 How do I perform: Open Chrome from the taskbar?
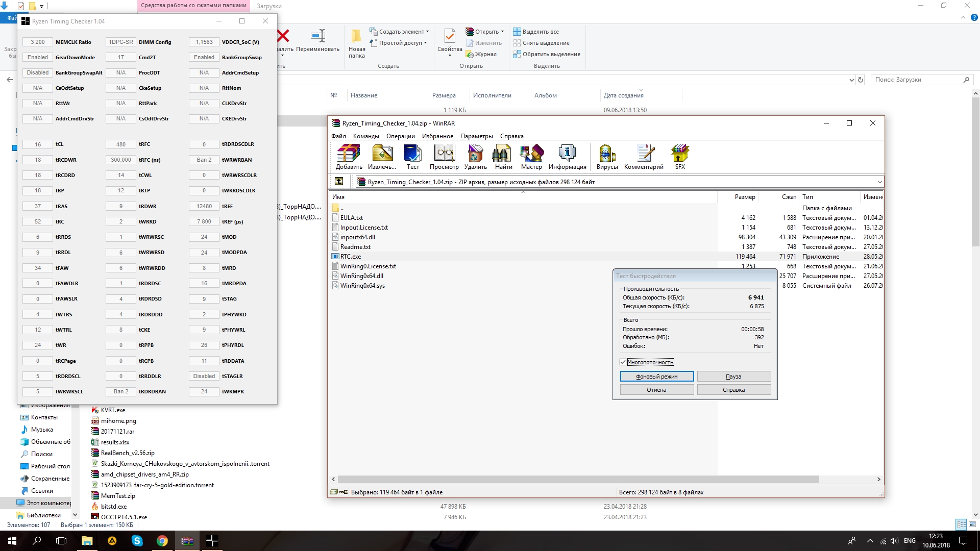(x=162, y=541)
